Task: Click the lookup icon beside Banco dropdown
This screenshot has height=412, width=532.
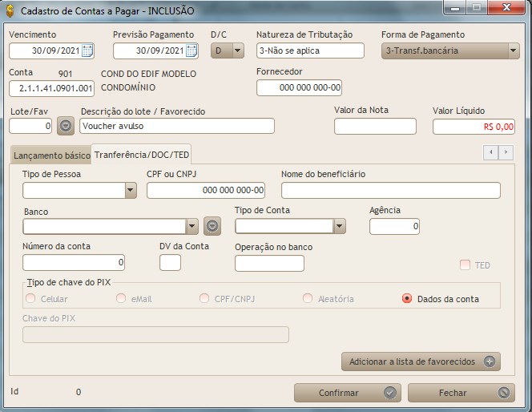Action: [212, 226]
